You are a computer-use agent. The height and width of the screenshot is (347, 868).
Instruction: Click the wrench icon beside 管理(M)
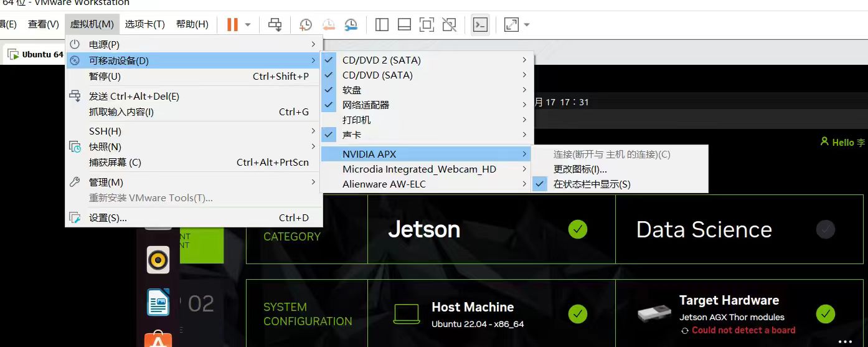pos(75,182)
